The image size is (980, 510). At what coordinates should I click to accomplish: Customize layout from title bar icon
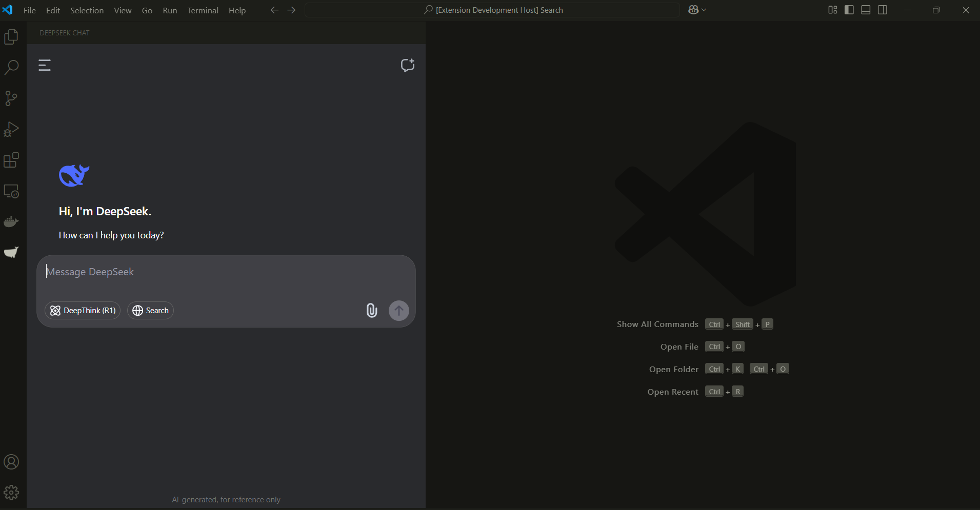point(833,10)
